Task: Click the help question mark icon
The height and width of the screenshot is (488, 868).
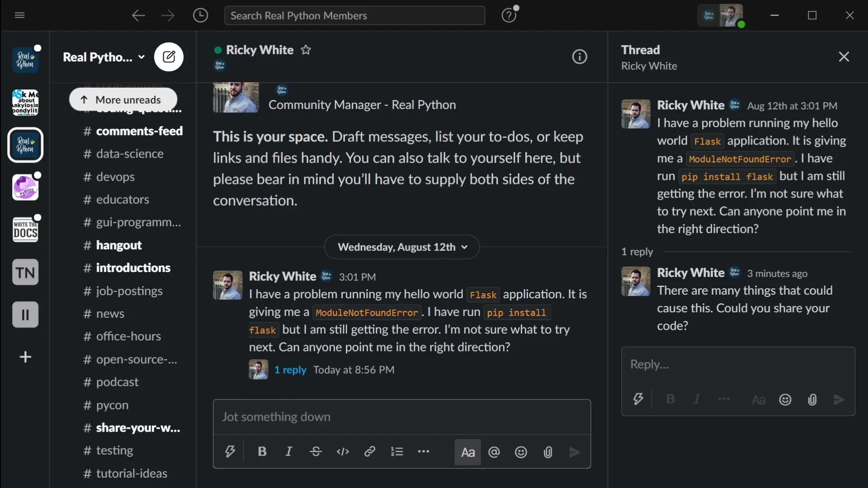Action: coord(509,15)
